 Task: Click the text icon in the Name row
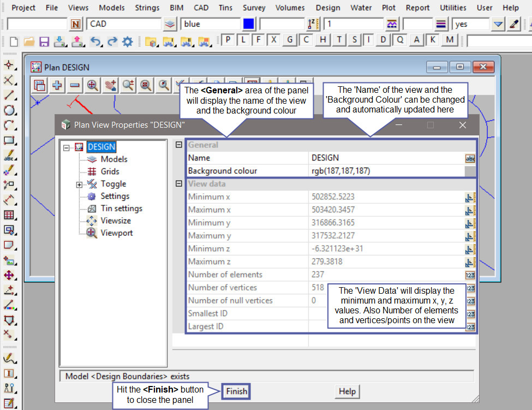click(x=470, y=158)
